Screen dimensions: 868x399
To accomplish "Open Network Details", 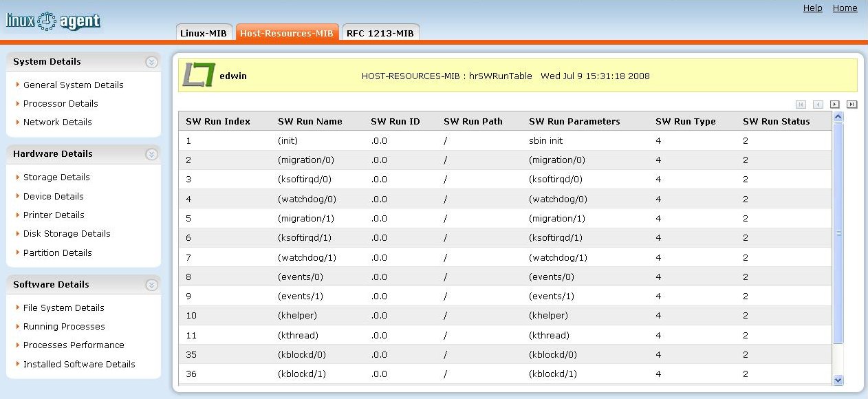I will [58, 122].
